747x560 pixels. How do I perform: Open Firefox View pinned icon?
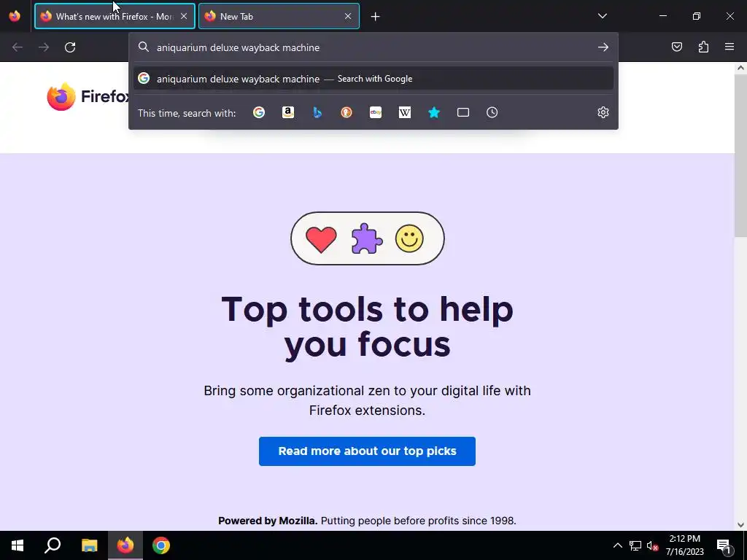[15, 16]
